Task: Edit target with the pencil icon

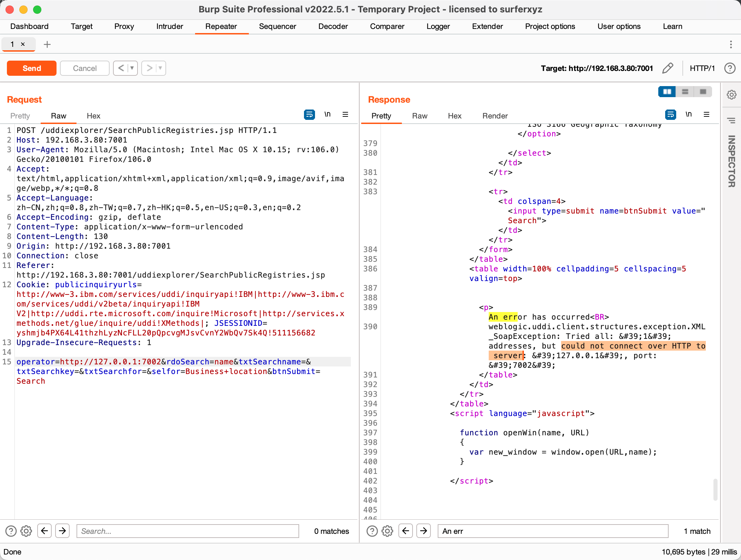Action: 668,68
